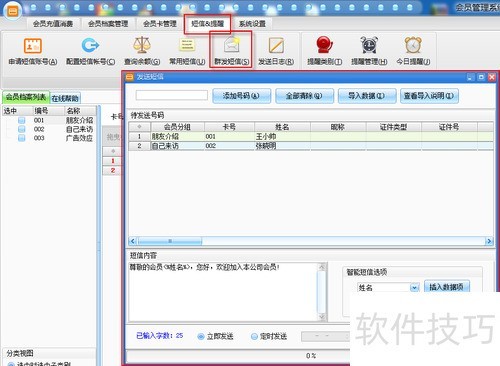Check the box for group 001 朋友介绍
This screenshot has height=366, width=500.
[x=22, y=120]
